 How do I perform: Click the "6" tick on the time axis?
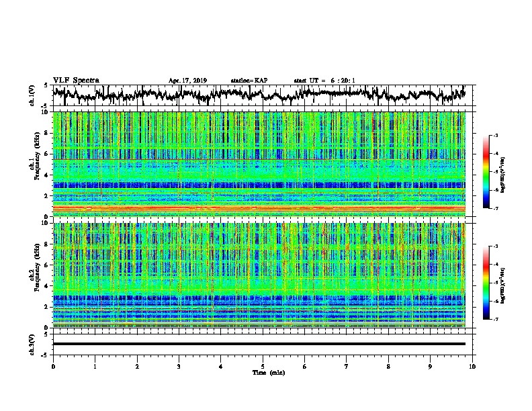[305, 367]
